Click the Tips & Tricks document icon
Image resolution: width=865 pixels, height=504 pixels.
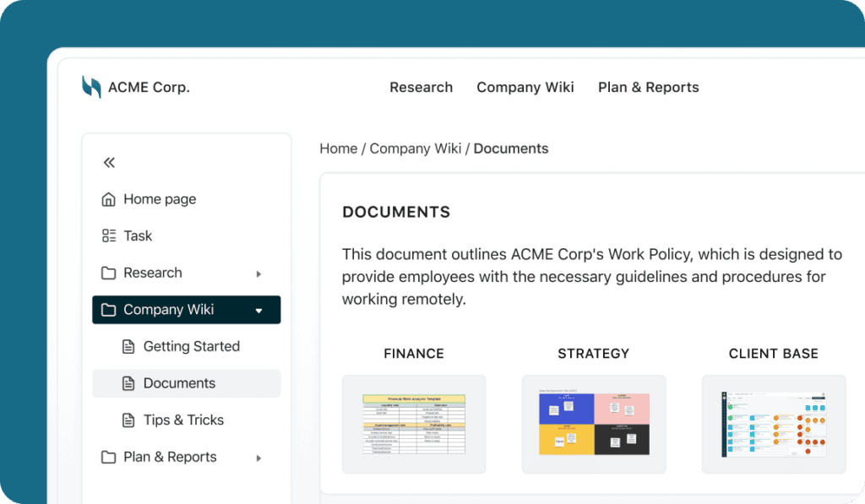click(128, 420)
